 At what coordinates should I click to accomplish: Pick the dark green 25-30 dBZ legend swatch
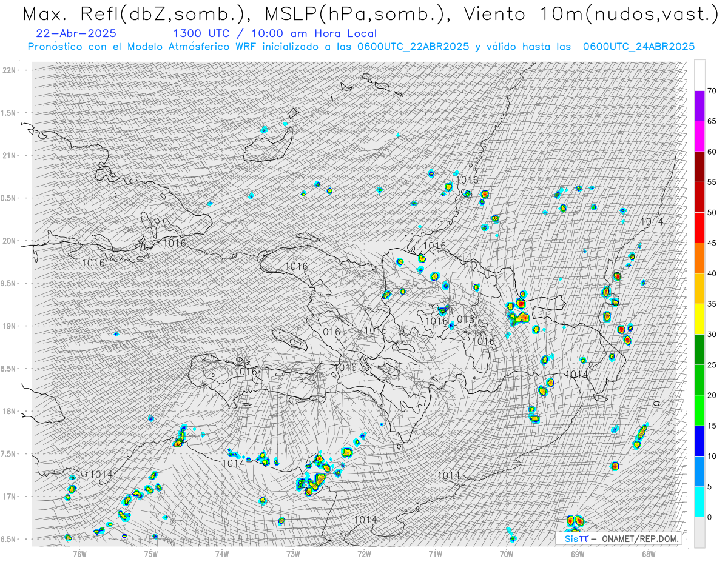tap(699, 349)
